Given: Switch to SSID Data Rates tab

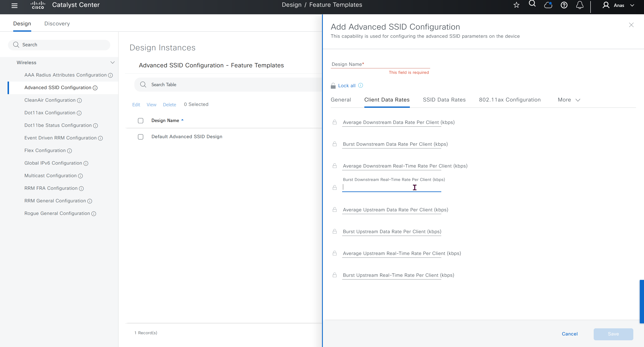Looking at the screenshot, I should click(x=444, y=100).
